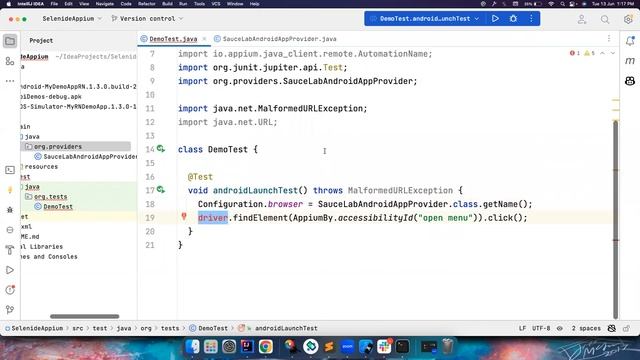
Task: Select the resources folder in project tree
Action: (x=40, y=167)
